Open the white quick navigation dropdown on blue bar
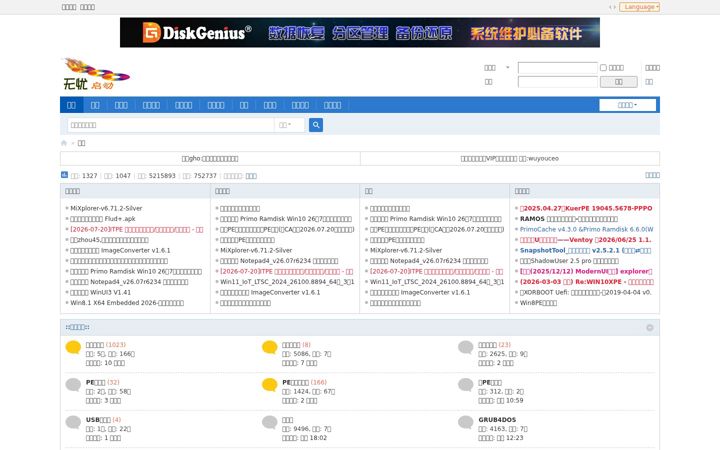The image size is (720, 450). coord(627,105)
